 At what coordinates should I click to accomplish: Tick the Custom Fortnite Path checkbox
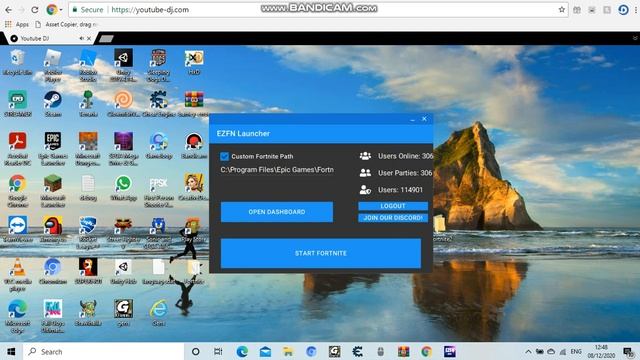point(224,156)
